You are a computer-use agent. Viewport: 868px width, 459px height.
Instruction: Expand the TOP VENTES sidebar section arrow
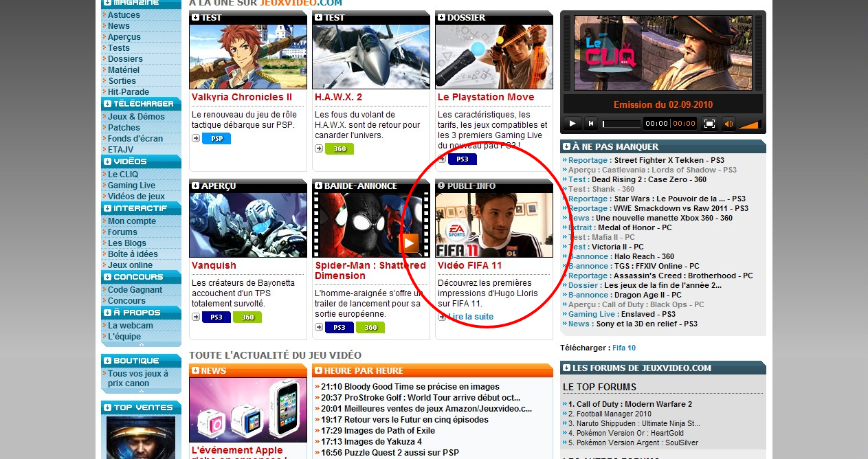(107, 407)
